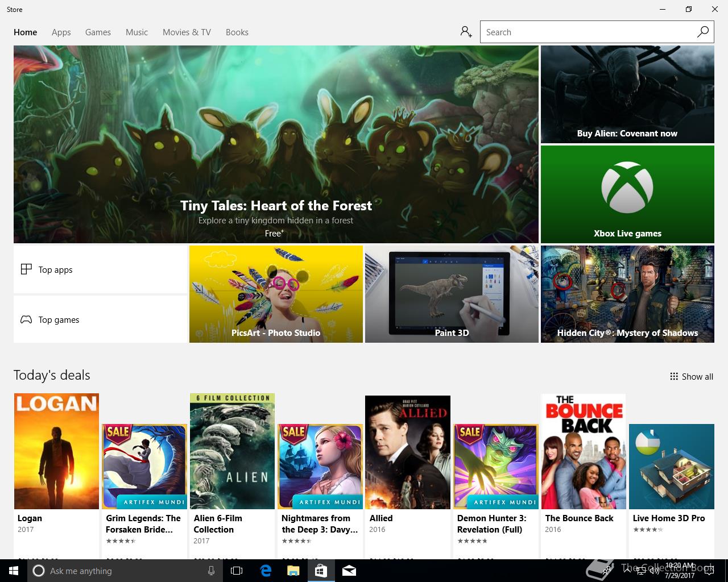Open the Games tab
This screenshot has height=582, width=728.
[98, 32]
